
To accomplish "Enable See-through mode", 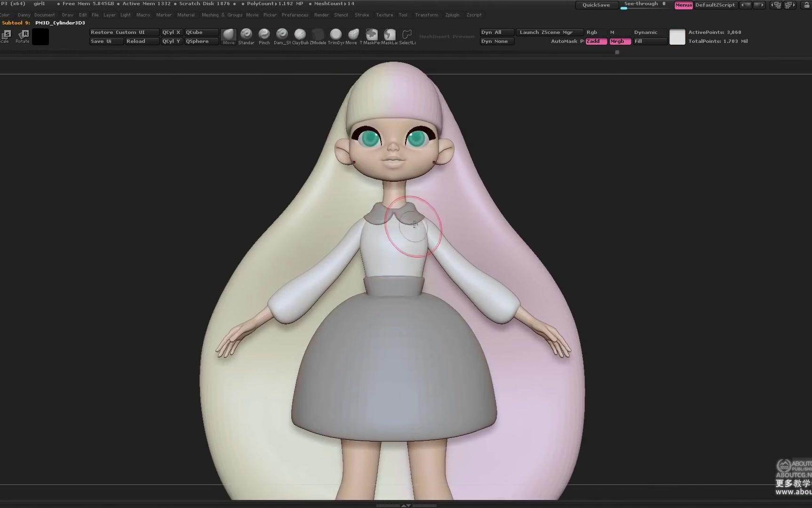I will point(642,4).
